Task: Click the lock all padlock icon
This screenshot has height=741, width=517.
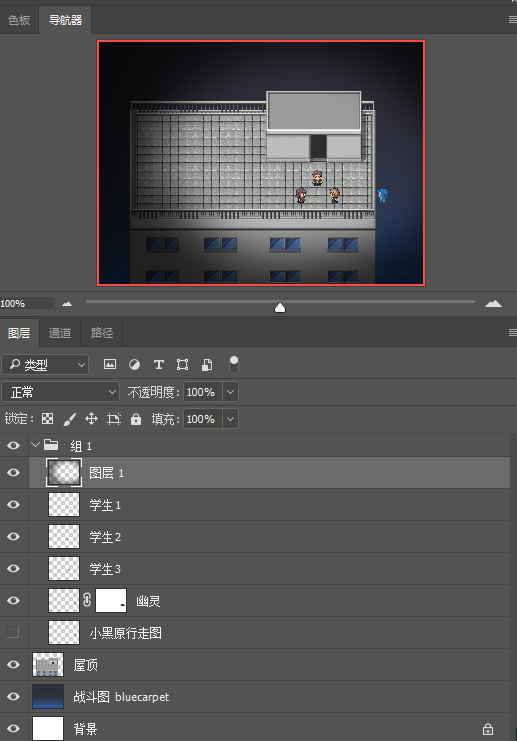Action: point(136,419)
